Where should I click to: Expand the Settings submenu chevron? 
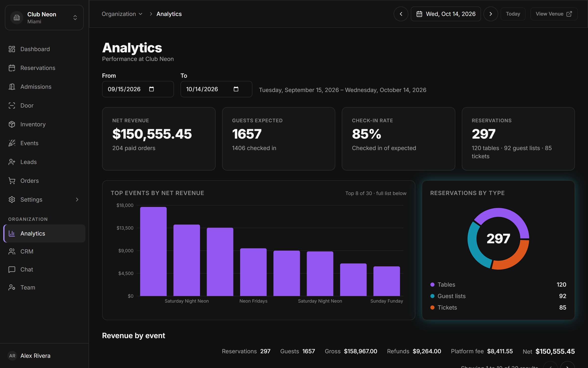pyautogui.click(x=77, y=199)
